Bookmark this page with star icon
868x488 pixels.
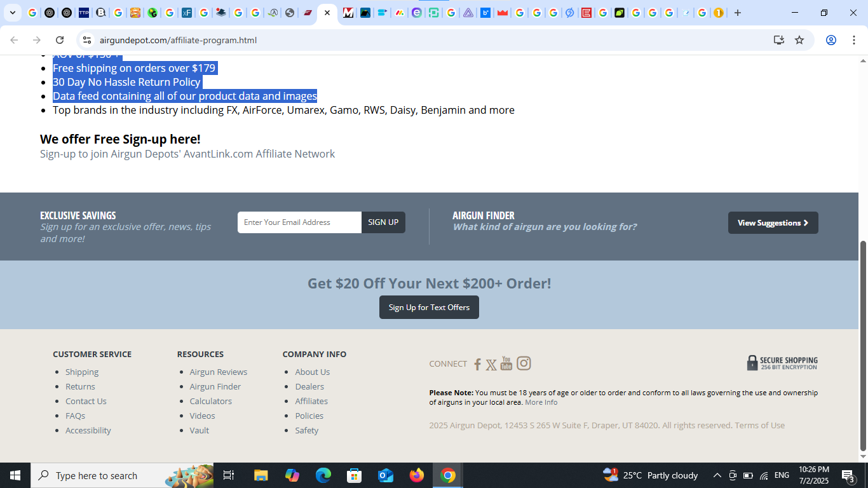coord(799,40)
